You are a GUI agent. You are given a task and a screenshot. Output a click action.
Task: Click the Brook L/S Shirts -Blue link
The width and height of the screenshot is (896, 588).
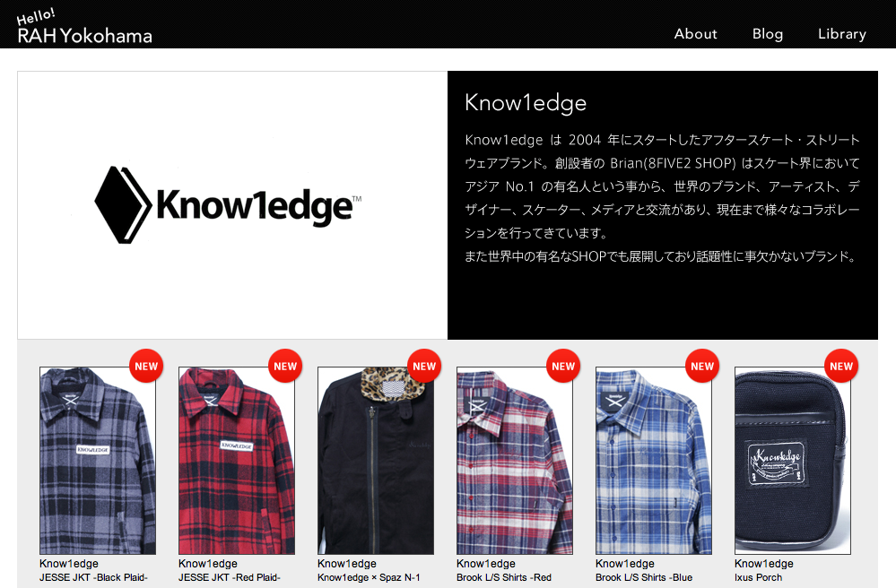pos(644,578)
